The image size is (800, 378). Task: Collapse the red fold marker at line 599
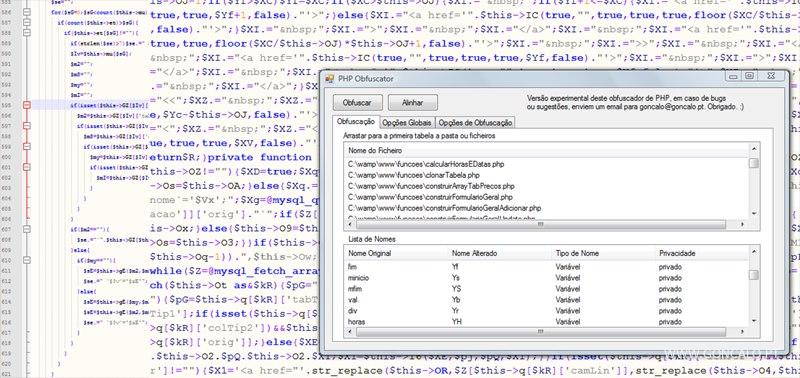pos(27,146)
